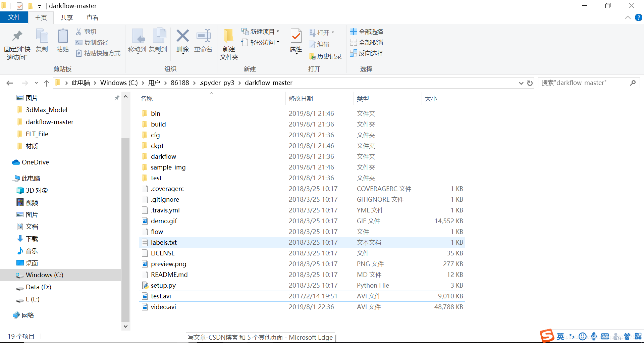This screenshot has height=343, width=644.
Task: Click the New folder (新建文件夹) icon
Action: (229, 36)
